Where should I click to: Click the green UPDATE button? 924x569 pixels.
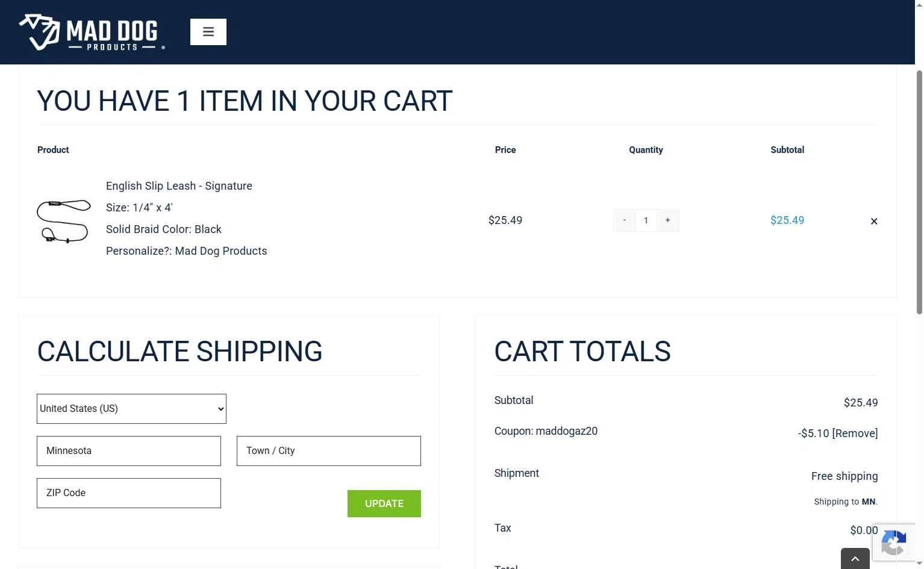(384, 503)
